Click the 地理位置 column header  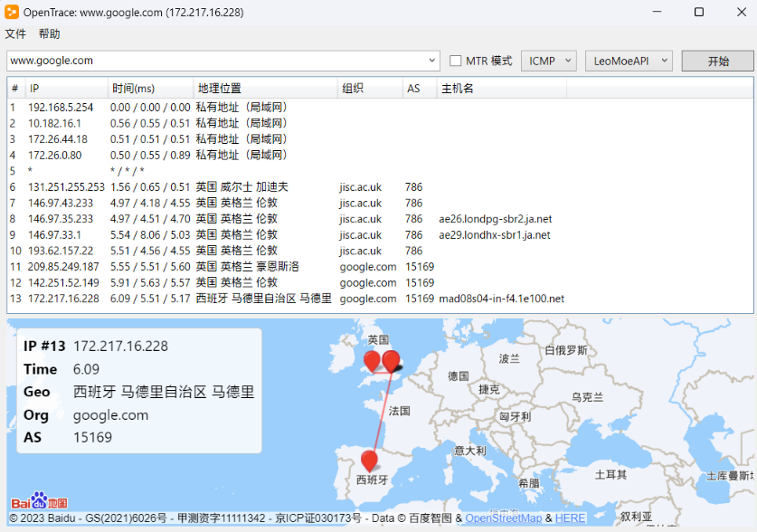click(x=219, y=89)
